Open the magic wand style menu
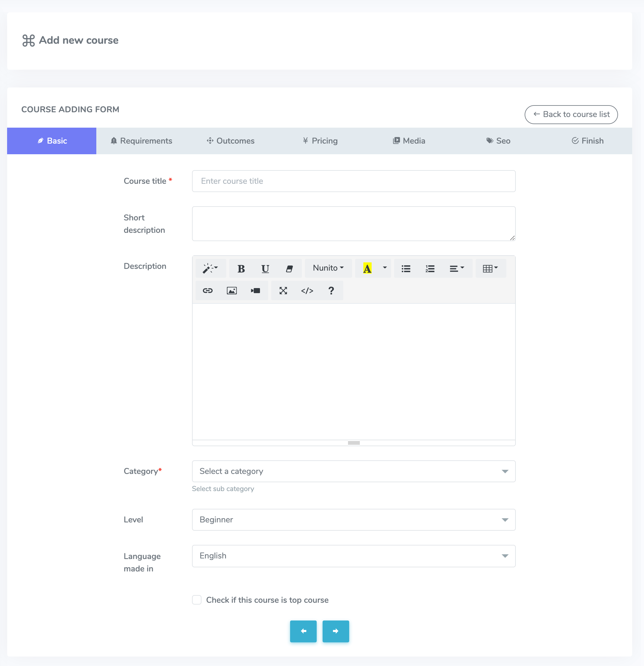The image size is (644, 666). [211, 268]
